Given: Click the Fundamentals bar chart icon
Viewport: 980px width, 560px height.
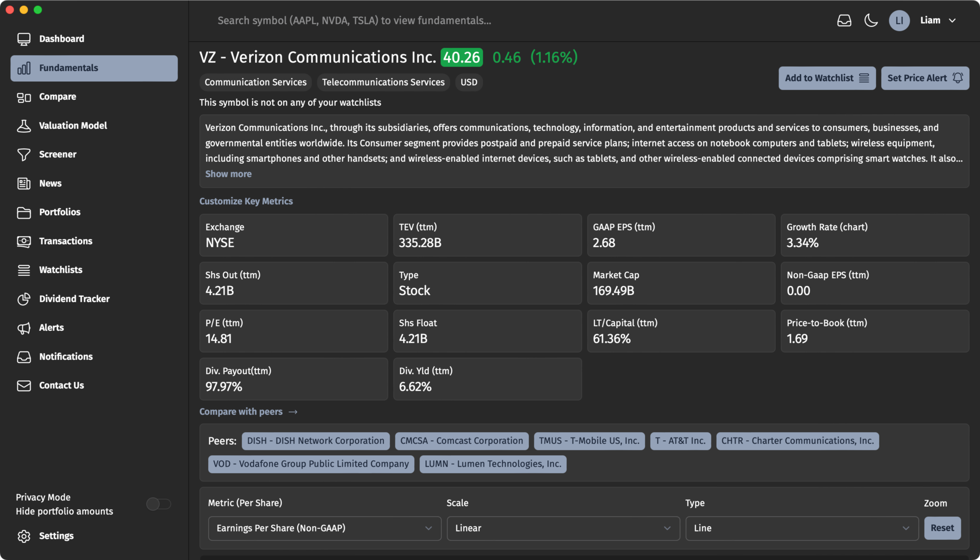Looking at the screenshot, I should 24,68.
